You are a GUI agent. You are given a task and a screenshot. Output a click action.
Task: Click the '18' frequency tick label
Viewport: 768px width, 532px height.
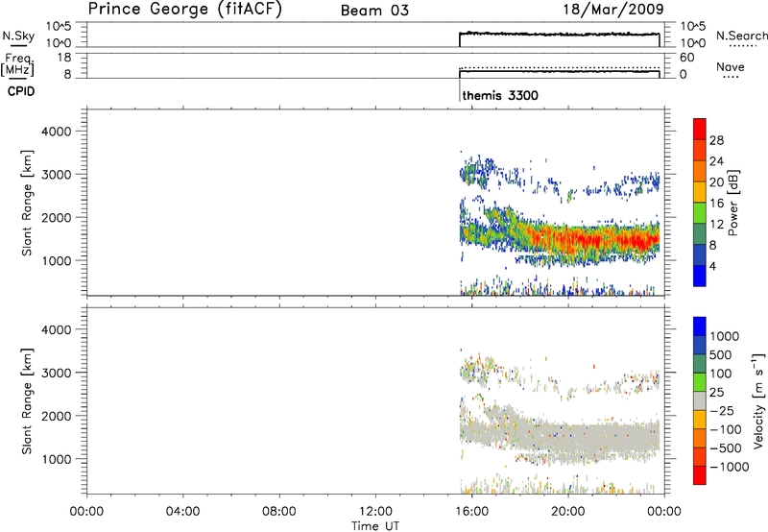[64, 58]
